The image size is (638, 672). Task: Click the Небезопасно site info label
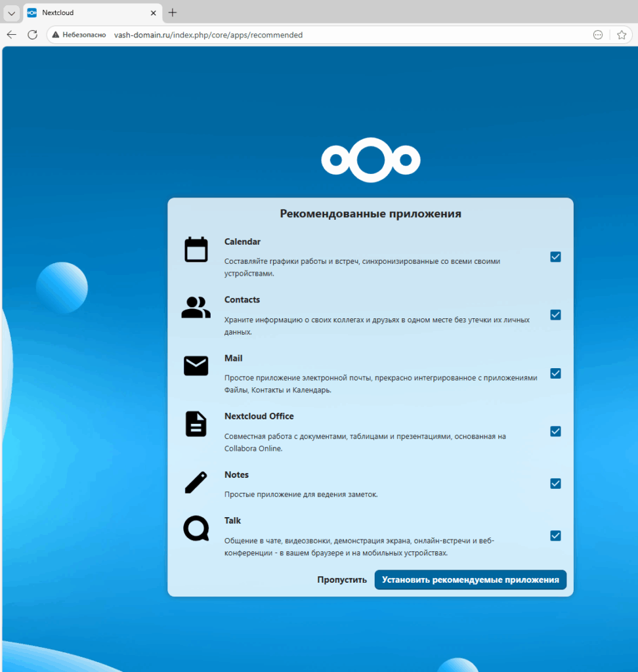point(84,35)
